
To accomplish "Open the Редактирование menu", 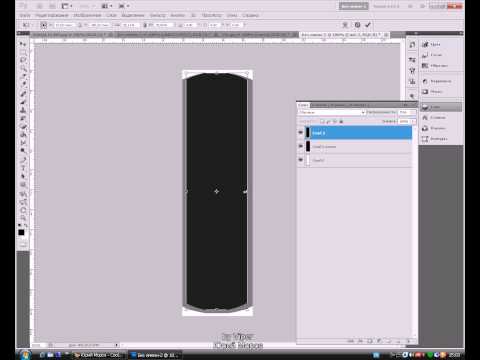I will pyautogui.click(x=51, y=15).
